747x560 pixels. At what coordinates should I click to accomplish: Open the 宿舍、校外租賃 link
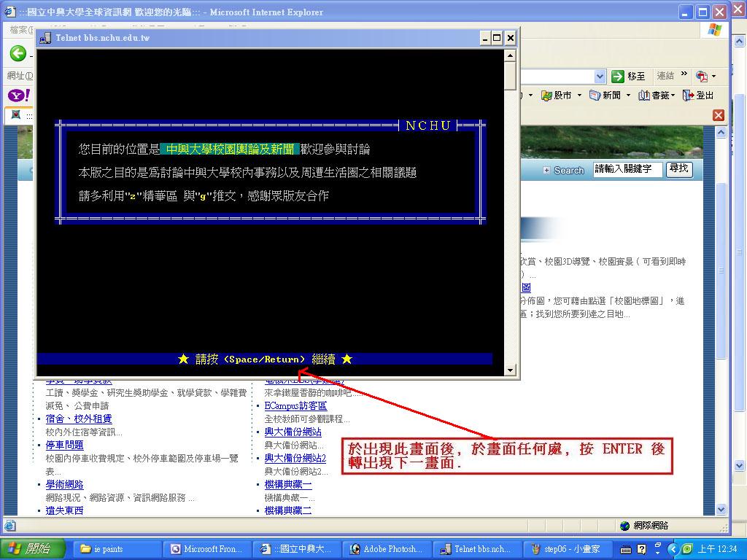pos(79,419)
